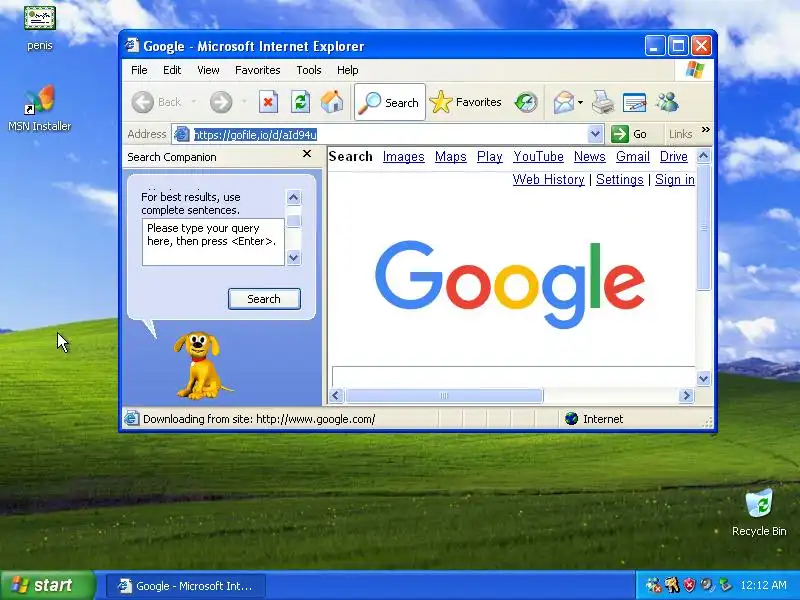Click the Sign in link
The width and height of the screenshot is (800, 600).
(x=674, y=180)
